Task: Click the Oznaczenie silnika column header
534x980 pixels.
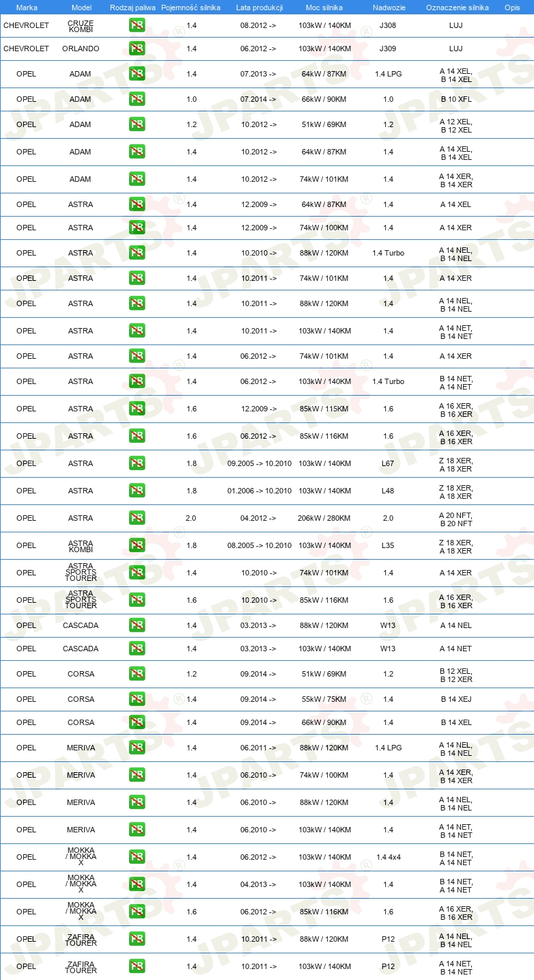Action: (457, 8)
